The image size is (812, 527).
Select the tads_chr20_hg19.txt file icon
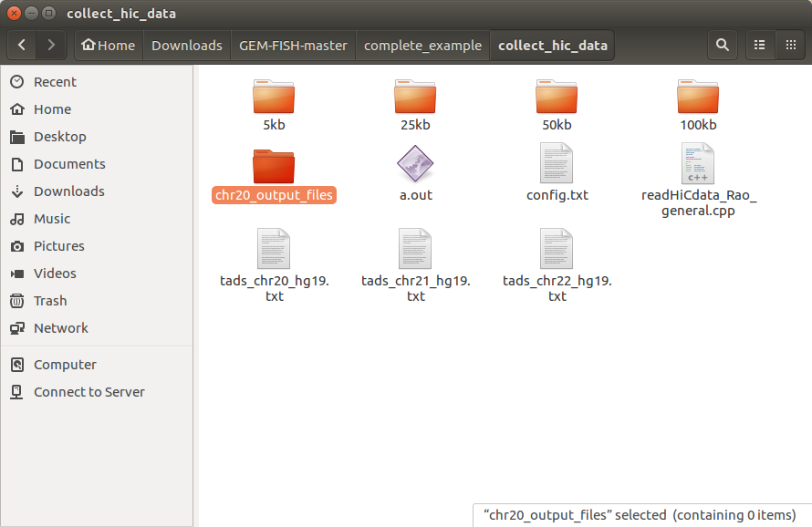coord(274,249)
